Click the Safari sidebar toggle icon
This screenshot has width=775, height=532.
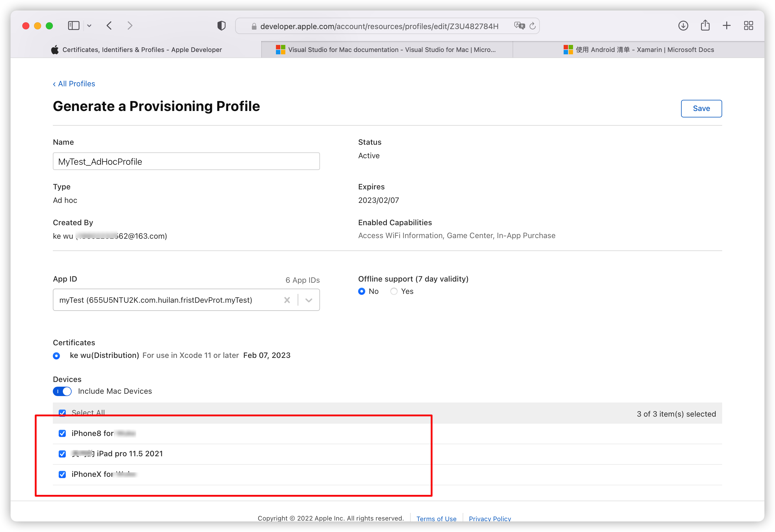pos(73,26)
